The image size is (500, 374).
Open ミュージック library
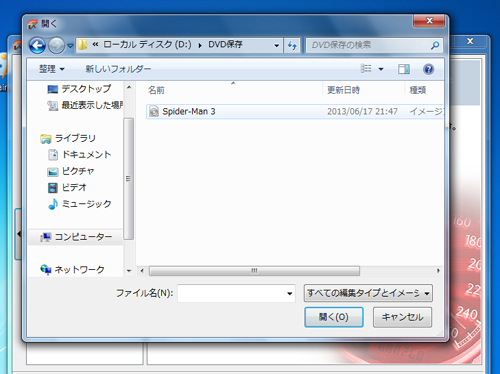tap(87, 204)
